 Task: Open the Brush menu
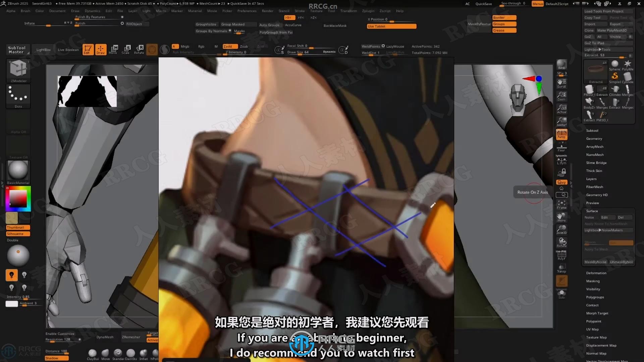(x=25, y=11)
